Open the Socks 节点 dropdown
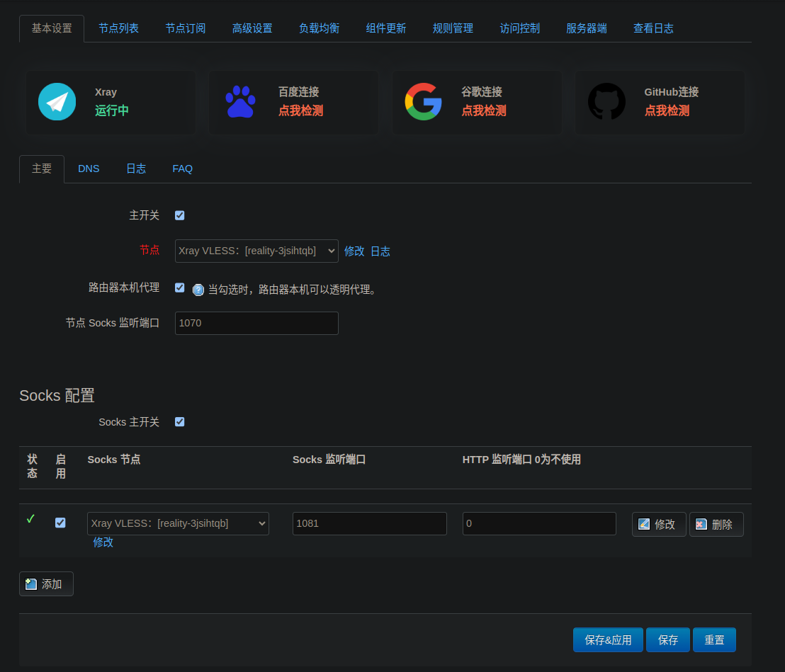This screenshot has height=672, width=785. (x=177, y=523)
